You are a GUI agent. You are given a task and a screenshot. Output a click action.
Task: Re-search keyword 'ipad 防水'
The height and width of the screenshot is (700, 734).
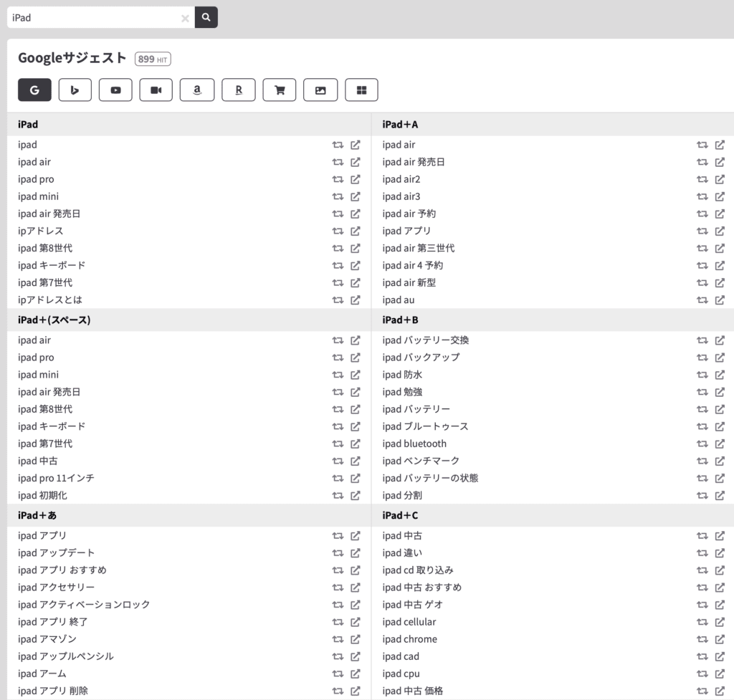(702, 375)
